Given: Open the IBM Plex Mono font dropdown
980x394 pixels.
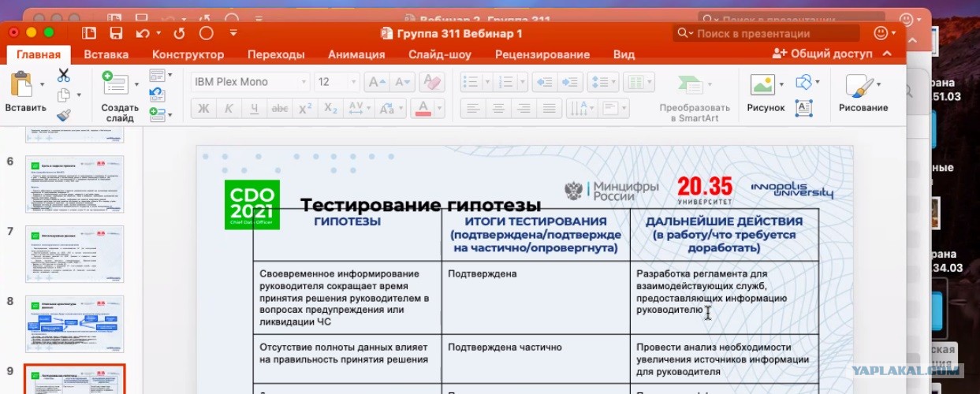Looking at the screenshot, I should point(304,82).
